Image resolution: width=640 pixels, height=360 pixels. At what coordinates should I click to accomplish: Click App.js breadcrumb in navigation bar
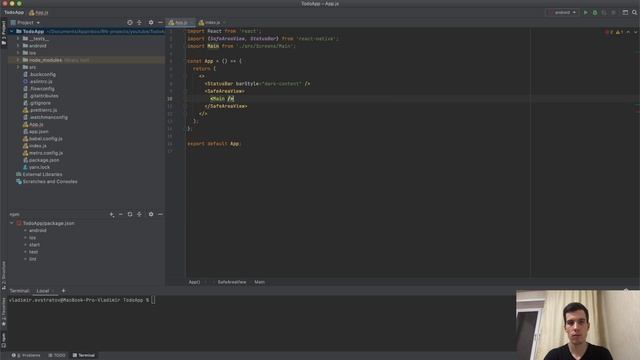pos(41,13)
